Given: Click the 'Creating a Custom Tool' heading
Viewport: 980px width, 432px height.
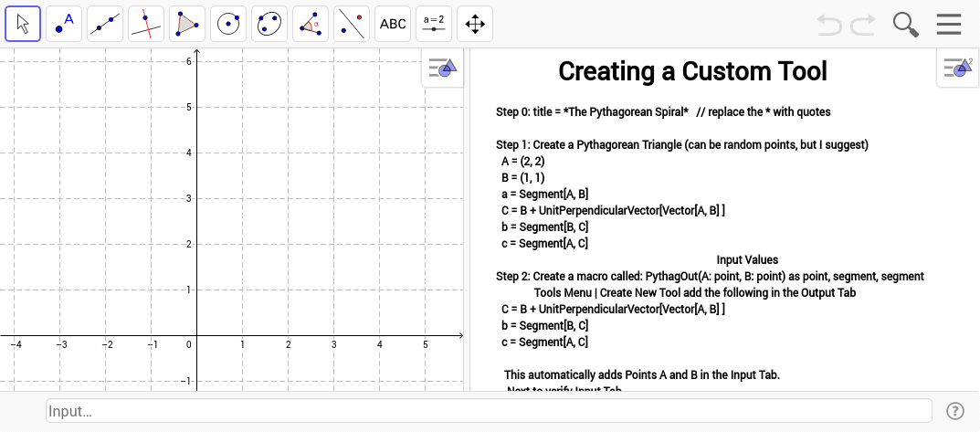Looking at the screenshot, I should point(692,71).
